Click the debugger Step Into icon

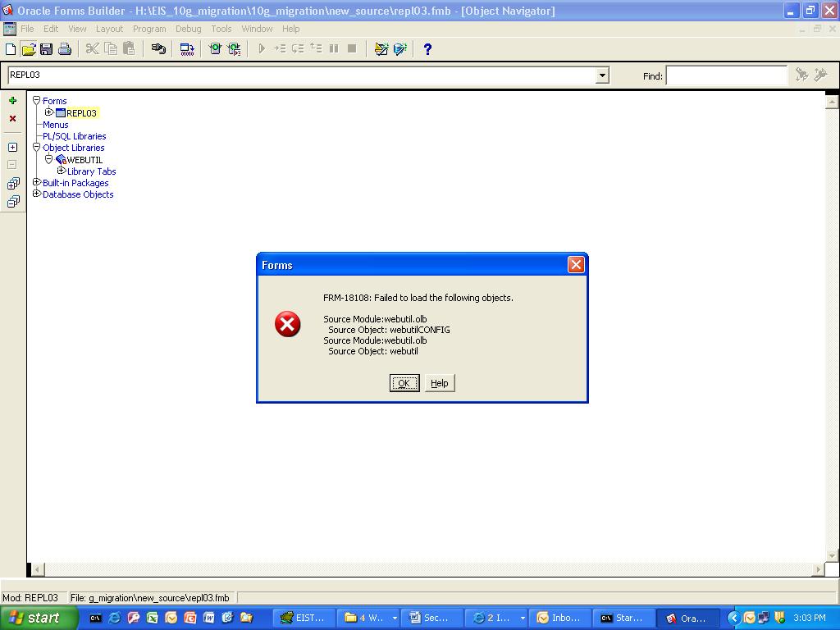coord(280,49)
